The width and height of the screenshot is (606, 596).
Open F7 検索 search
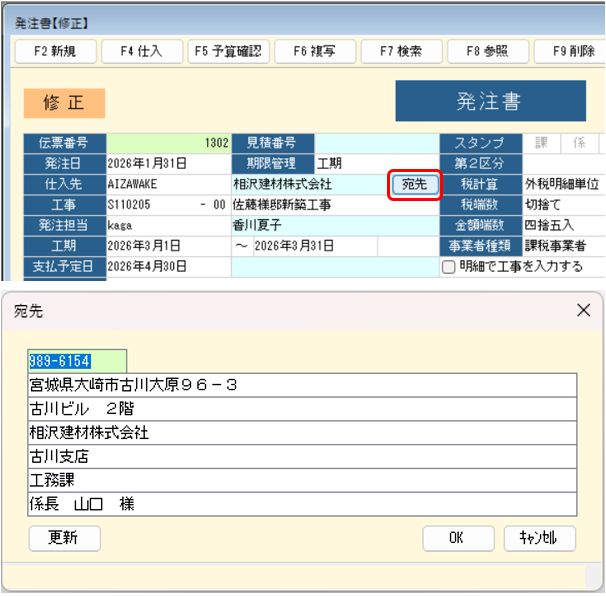(401, 51)
